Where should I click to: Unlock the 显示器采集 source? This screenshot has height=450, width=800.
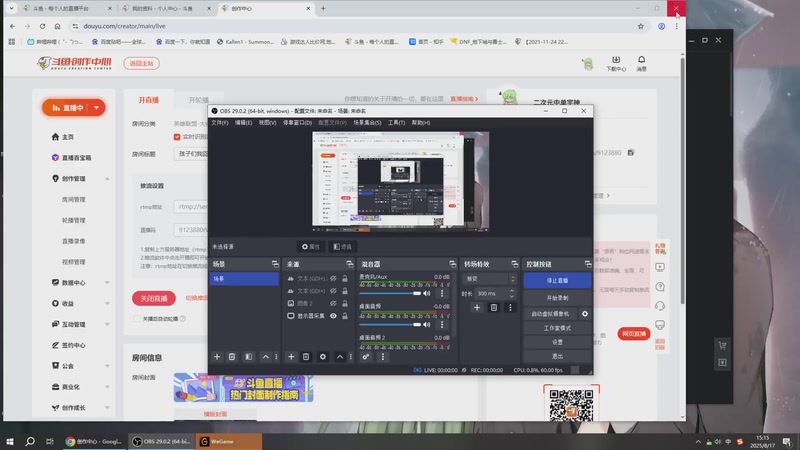coord(345,316)
